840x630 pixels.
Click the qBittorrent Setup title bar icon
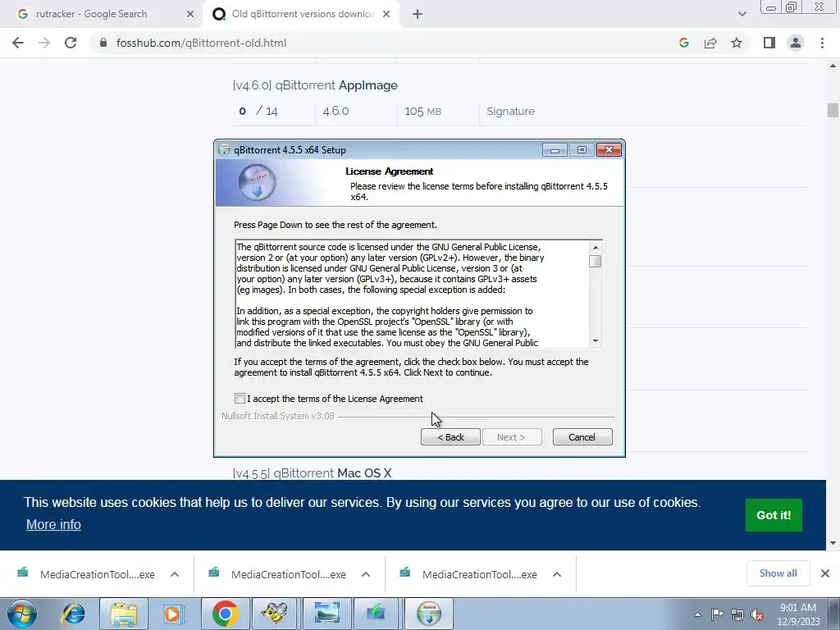click(225, 150)
